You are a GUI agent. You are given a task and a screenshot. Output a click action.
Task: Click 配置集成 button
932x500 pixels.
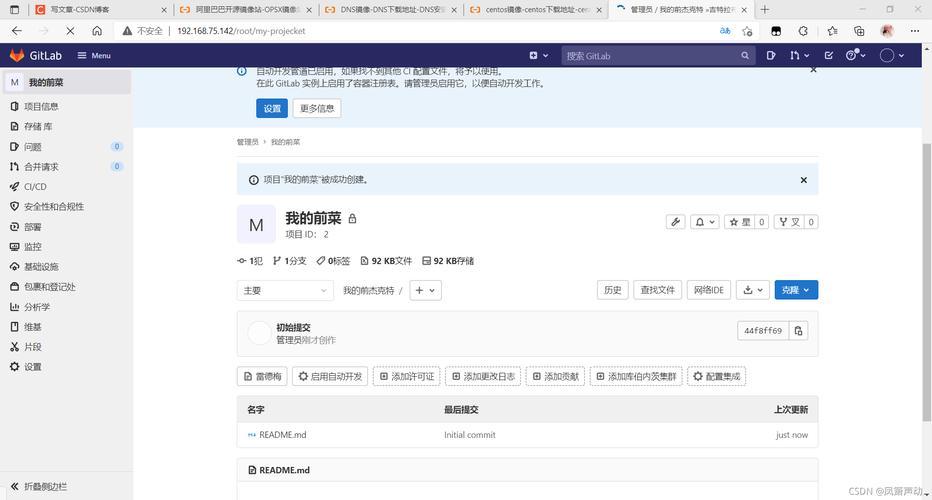(716, 376)
